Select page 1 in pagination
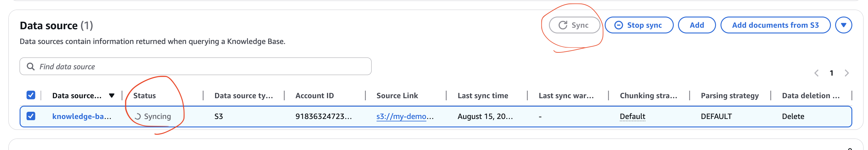 pos(831,73)
